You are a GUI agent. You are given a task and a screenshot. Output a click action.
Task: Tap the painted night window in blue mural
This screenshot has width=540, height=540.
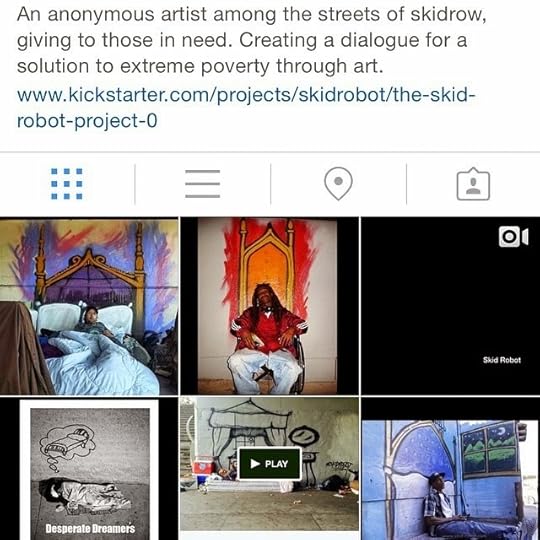[490, 448]
